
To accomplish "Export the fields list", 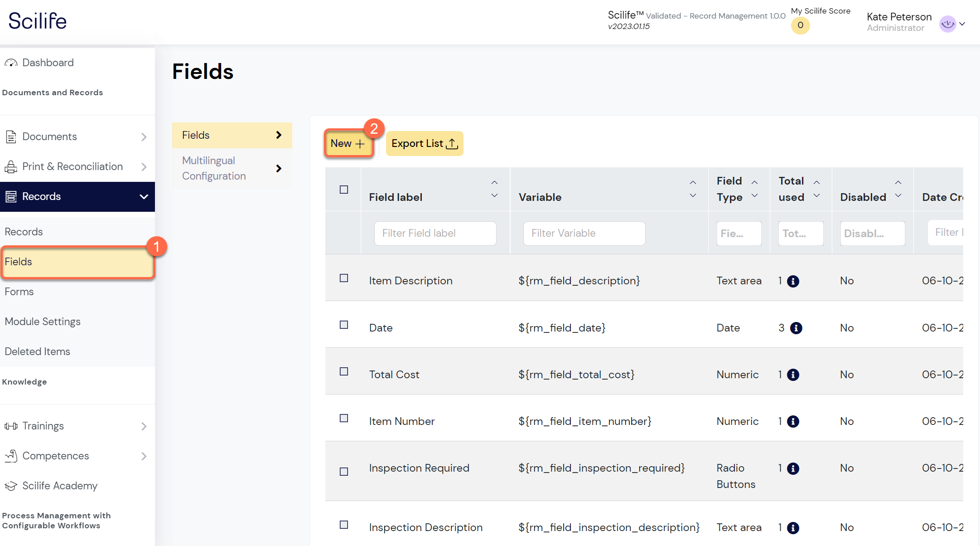I will click(x=424, y=143).
